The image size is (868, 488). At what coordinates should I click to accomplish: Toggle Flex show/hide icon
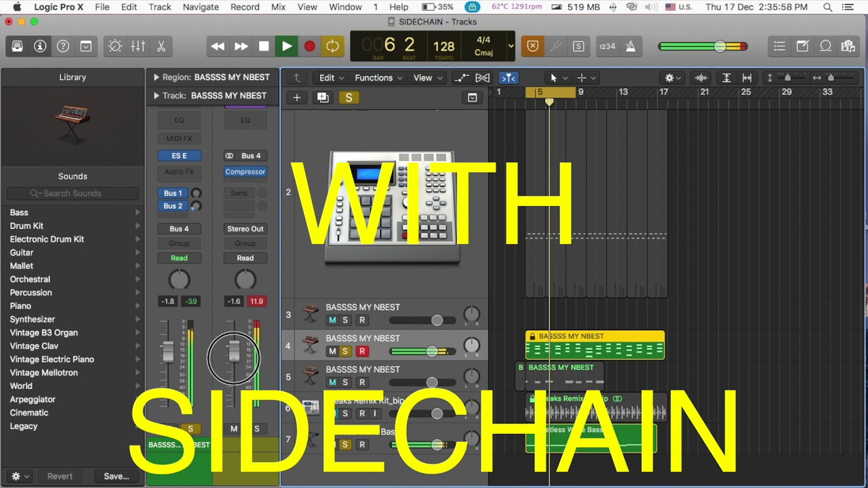[x=482, y=78]
